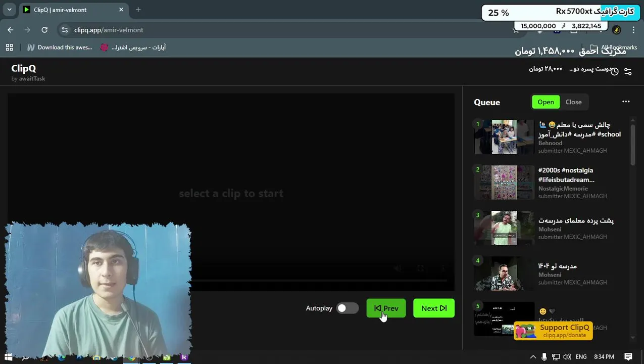This screenshot has height=364, width=644.
Task: Click the microphone tray icon
Action: (544, 357)
